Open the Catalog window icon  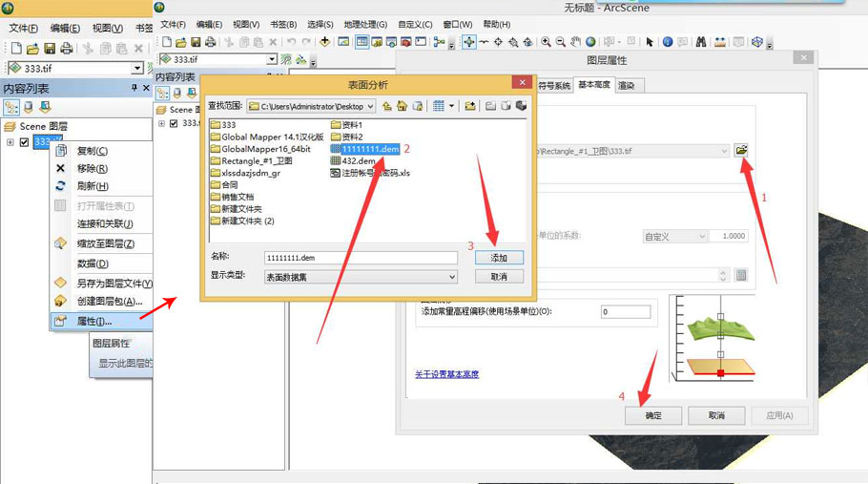tap(377, 42)
